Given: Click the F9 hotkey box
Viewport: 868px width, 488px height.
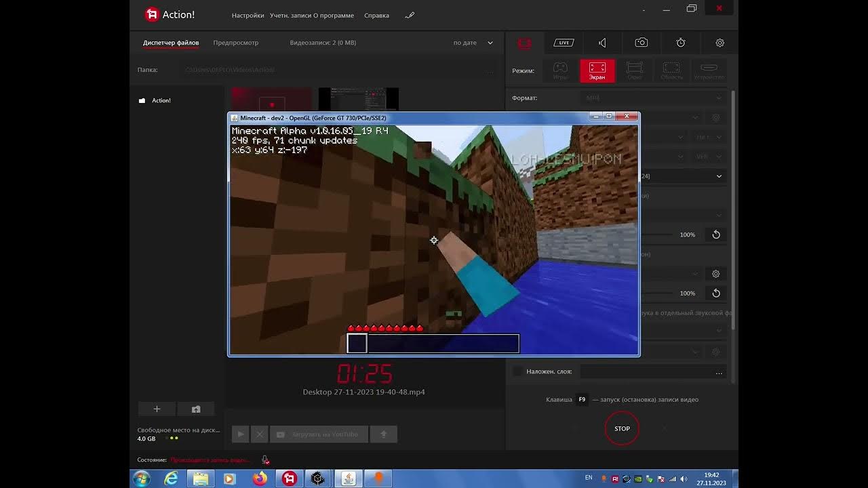Looking at the screenshot, I should [x=582, y=399].
